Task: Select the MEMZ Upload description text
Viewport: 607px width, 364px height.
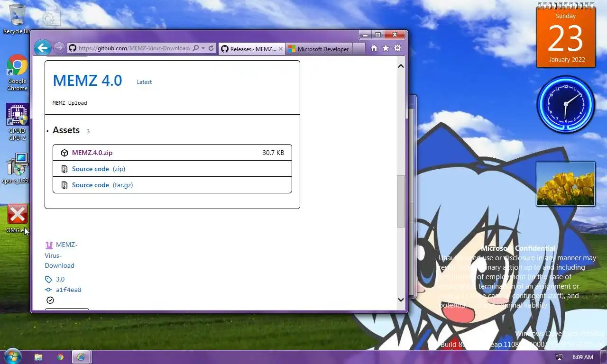Action: point(70,103)
